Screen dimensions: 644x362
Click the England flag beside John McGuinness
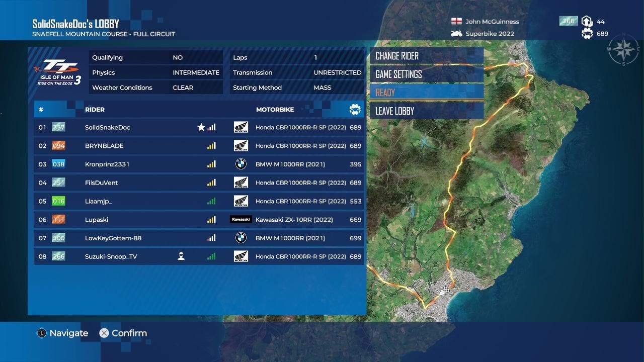tap(456, 22)
